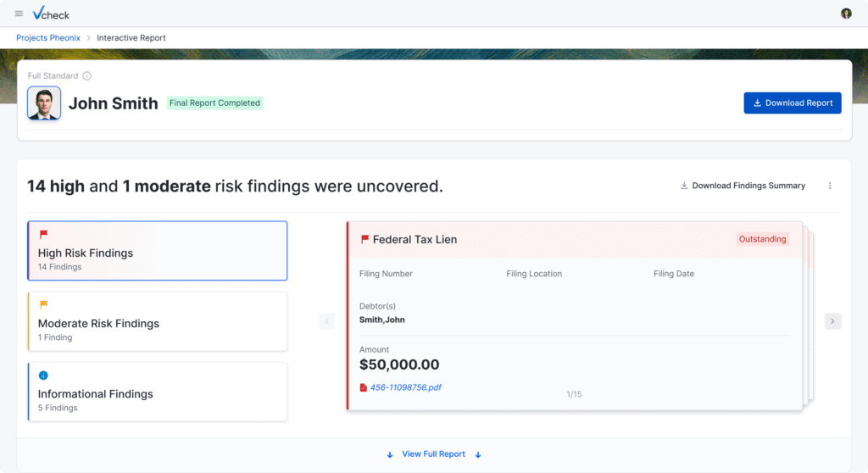Open the hamburger menu
The height and width of the screenshot is (473, 868).
tap(19, 14)
